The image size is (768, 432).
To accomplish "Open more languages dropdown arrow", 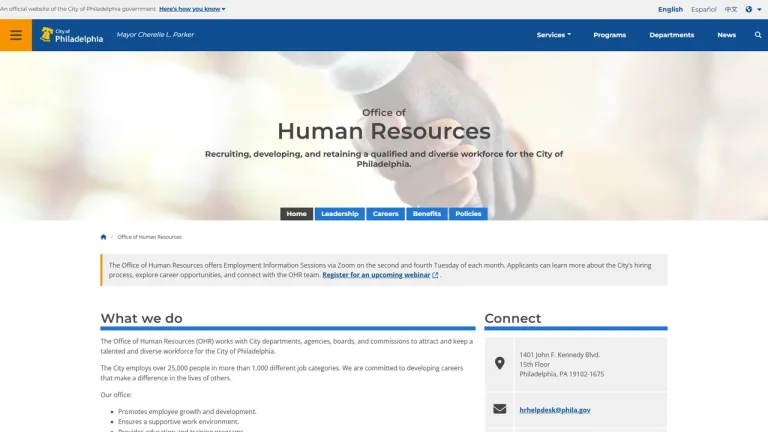I will tap(759, 9).
